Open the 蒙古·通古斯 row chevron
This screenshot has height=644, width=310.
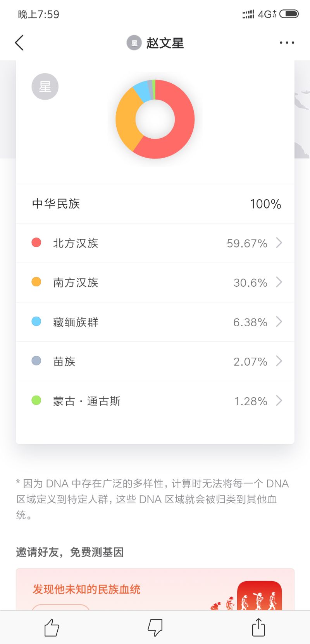click(x=279, y=401)
